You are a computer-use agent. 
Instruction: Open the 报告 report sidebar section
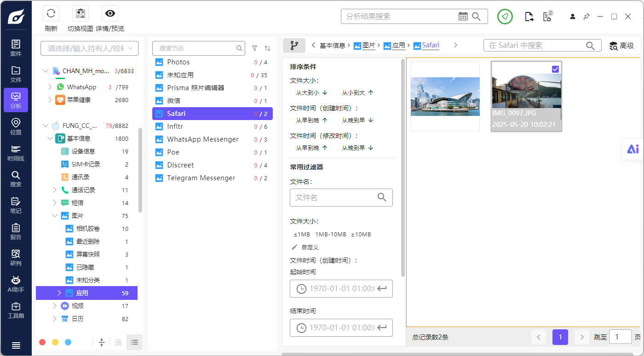pyautogui.click(x=16, y=231)
